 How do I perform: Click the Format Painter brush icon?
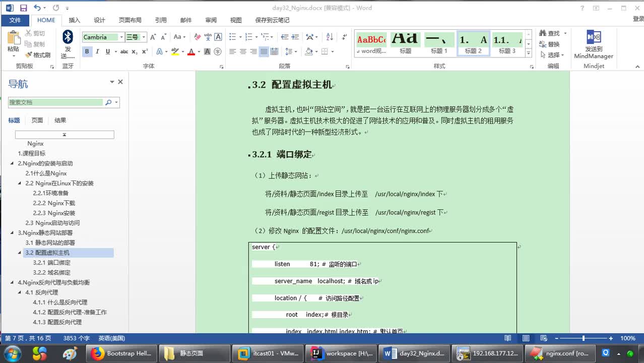(x=28, y=55)
